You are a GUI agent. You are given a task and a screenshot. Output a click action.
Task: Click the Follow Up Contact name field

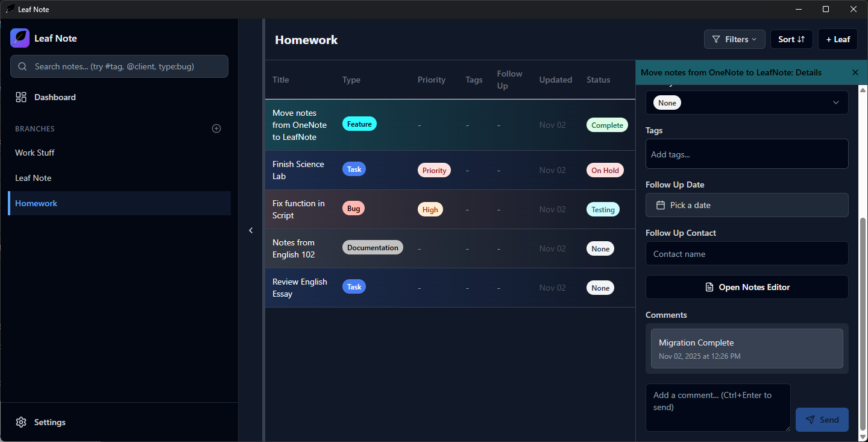pyautogui.click(x=746, y=254)
